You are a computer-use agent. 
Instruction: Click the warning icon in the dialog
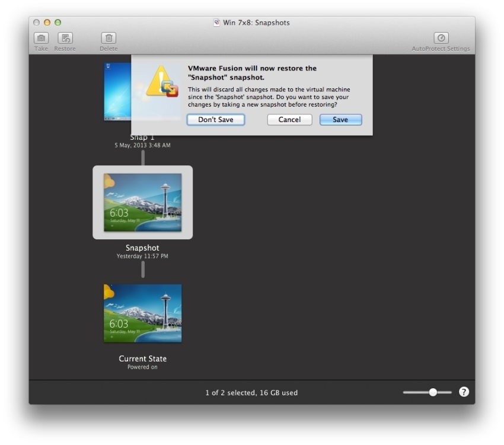pyautogui.click(x=161, y=82)
